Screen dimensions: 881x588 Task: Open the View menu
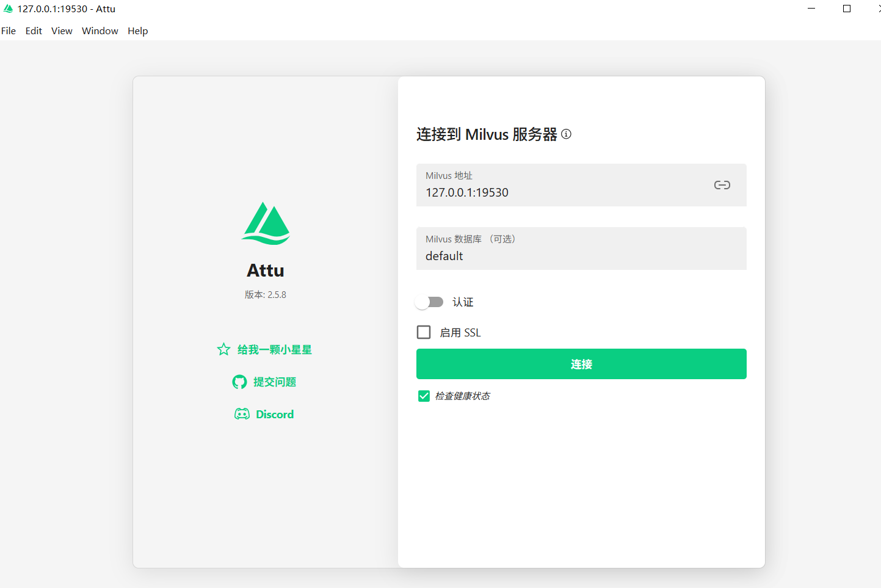click(x=62, y=31)
